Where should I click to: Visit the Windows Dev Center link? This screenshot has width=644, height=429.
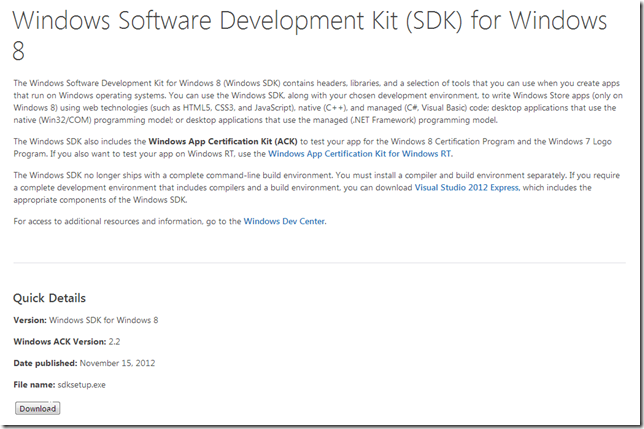[284, 221]
